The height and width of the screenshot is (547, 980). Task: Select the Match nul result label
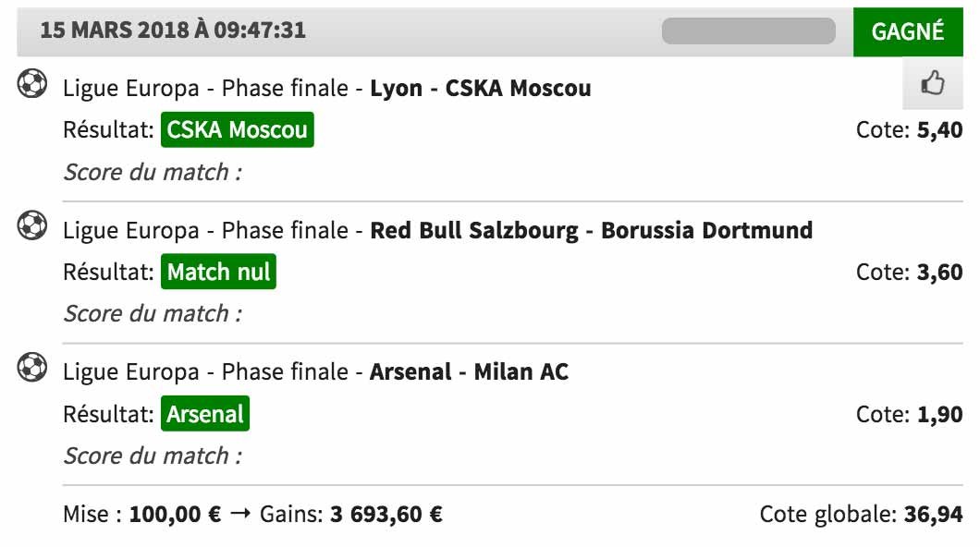click(219, 272)
